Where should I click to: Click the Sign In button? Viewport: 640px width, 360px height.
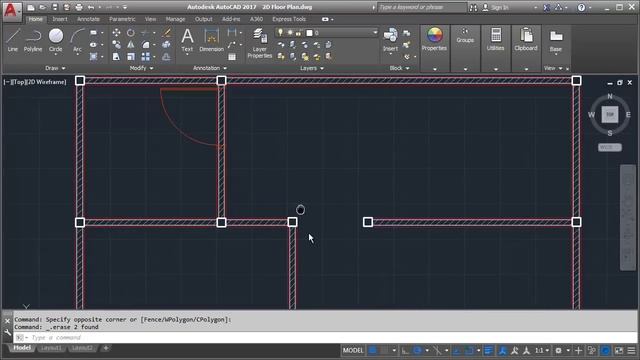click(x=496, y=7)
